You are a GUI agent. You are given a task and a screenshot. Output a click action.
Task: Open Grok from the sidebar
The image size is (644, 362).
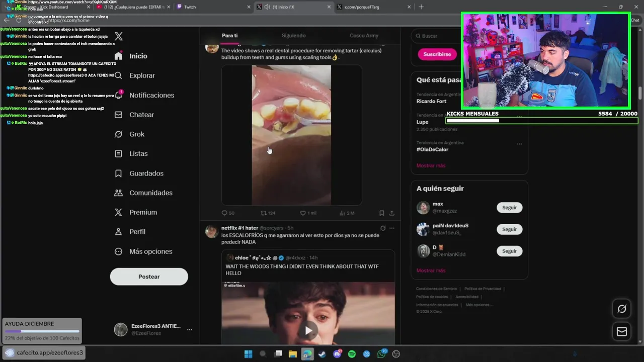[129, 134]
